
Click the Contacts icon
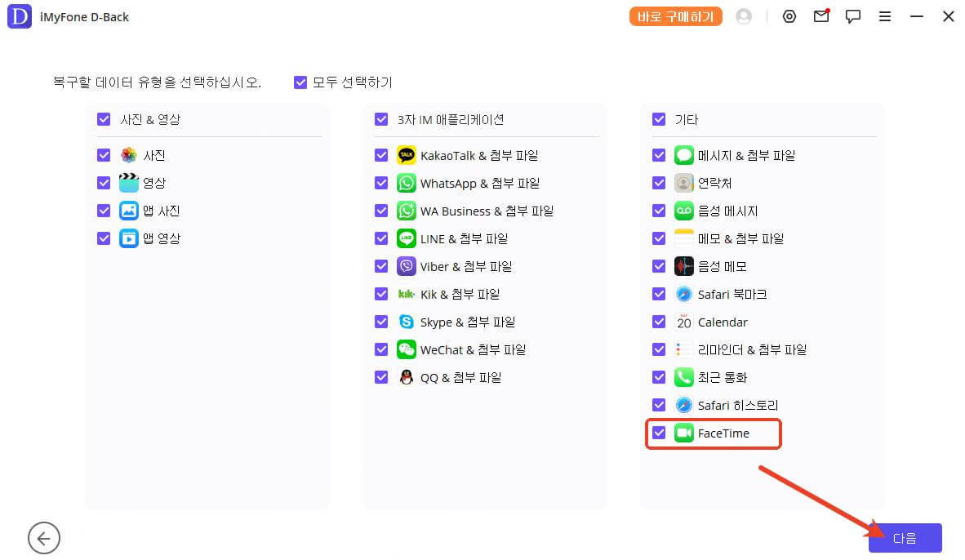click(684, 183)
